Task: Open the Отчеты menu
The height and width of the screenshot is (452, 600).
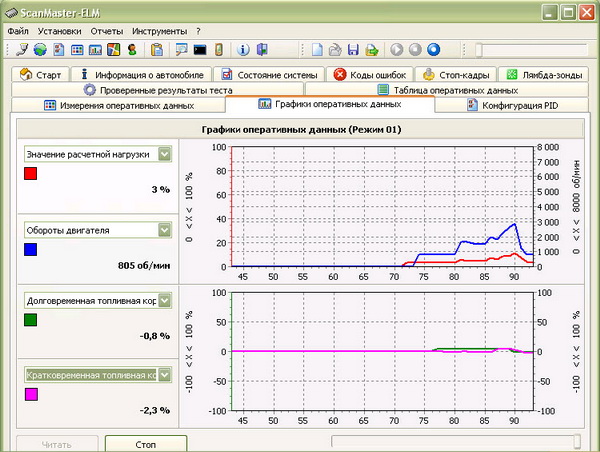Action: [107, 31]
